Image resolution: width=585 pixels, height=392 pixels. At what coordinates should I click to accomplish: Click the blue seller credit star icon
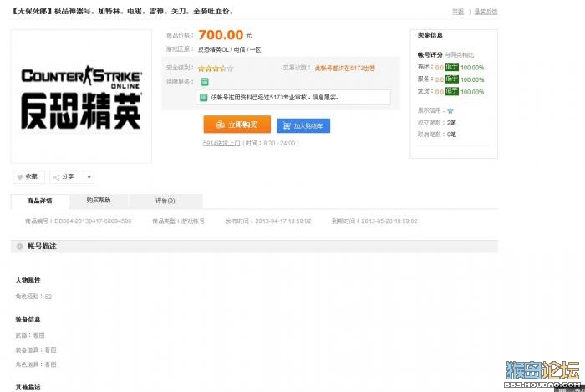(x=450, y=111)
